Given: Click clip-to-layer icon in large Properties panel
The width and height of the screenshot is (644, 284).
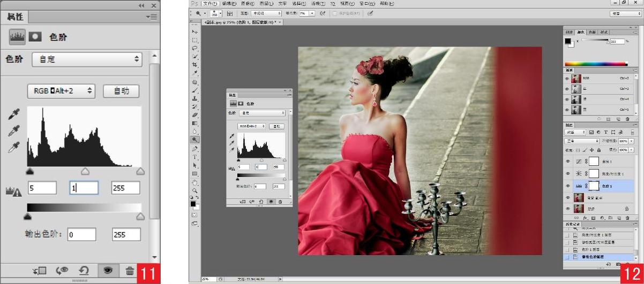Looking at the screenshot, I should pyautogui.click(x=40, y=271).
